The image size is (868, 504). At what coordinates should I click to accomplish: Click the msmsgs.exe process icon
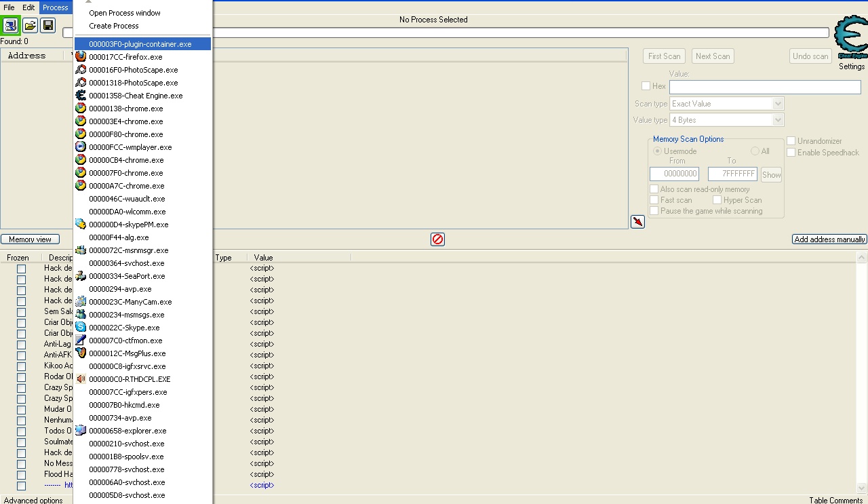[x=81, y=315]
